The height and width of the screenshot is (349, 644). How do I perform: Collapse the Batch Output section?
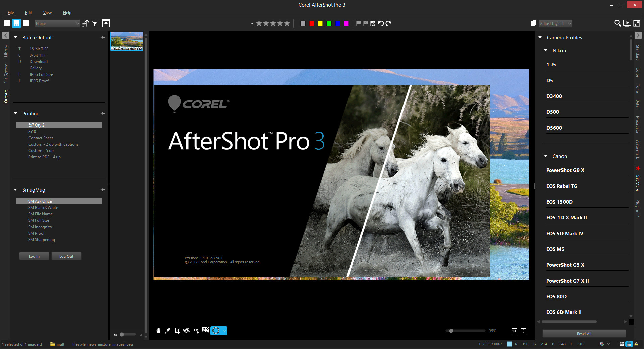tap(15, 38)
